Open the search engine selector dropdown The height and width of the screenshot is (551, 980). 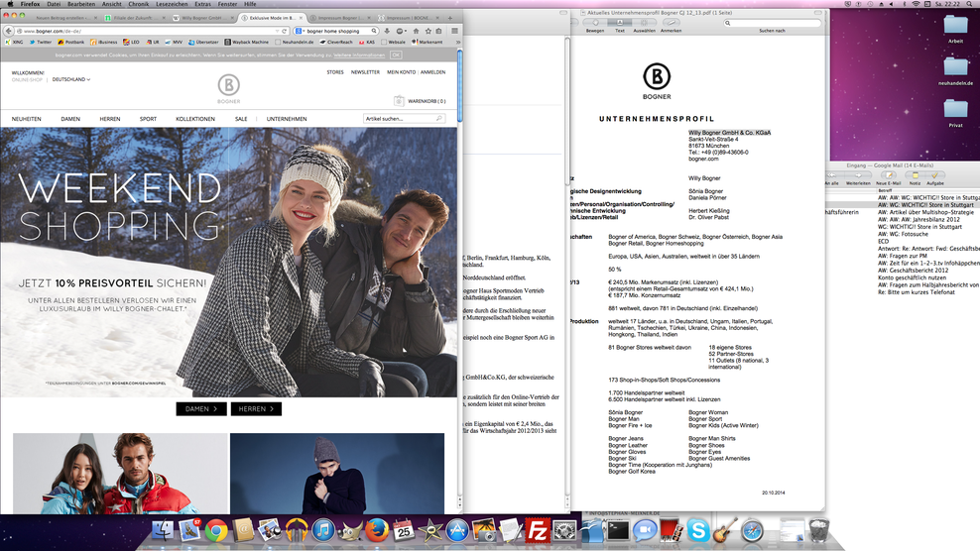tap(300, 31)
